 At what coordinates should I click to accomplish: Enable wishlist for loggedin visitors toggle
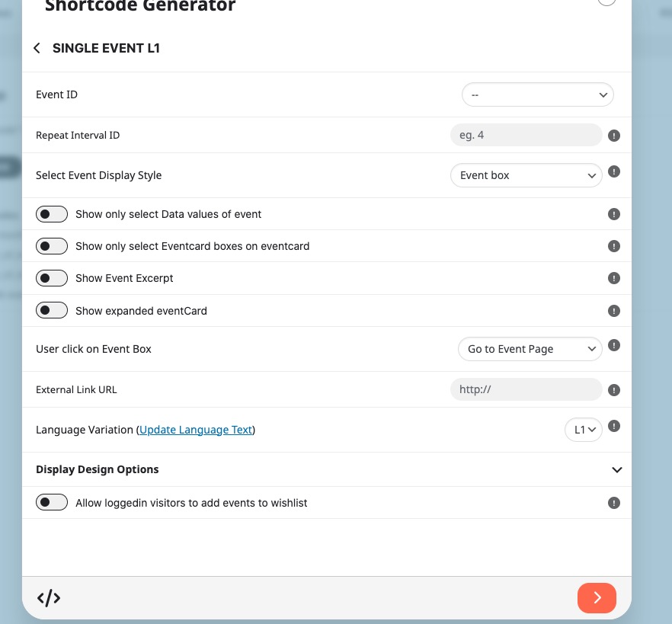click(x=52, y=502)
